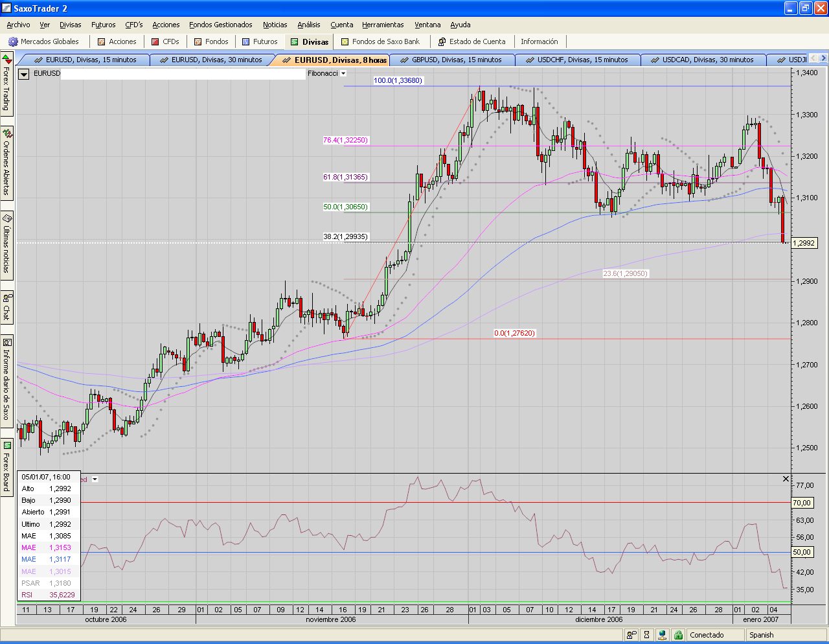Viewport: 829px width, 644px height.
Task: Open the Análisis menu
Action: pyautogui.click(x=309, y=25)
